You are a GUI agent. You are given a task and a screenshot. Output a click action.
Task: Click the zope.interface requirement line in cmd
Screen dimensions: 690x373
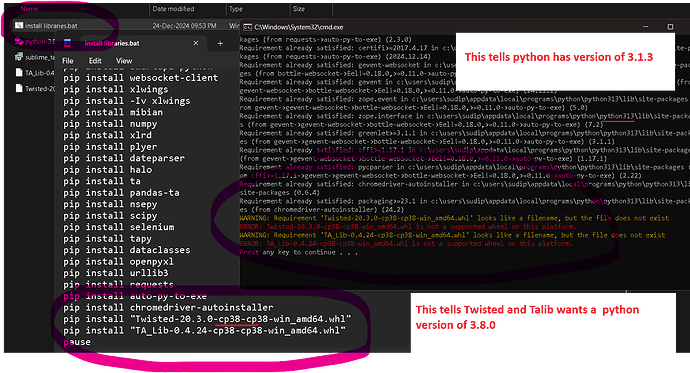[x=465, y=116]
